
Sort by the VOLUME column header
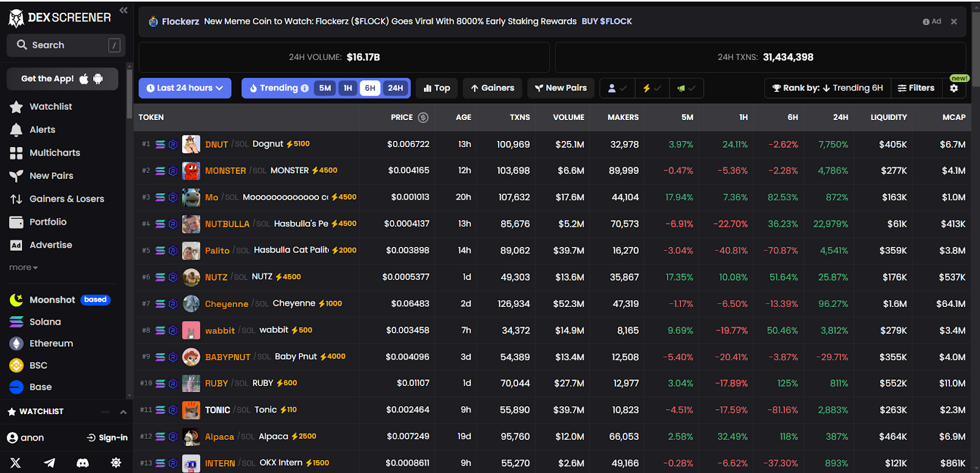568,118
